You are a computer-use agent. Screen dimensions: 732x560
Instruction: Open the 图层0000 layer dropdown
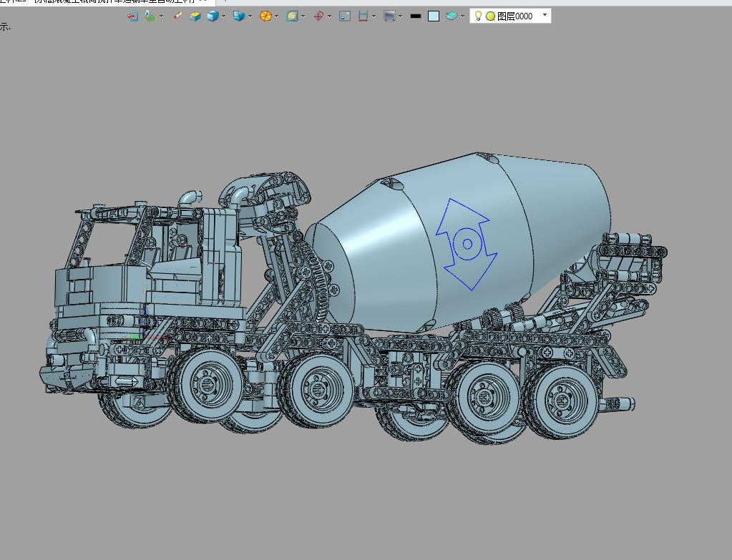pyautogui.click(x=545, y=16)
